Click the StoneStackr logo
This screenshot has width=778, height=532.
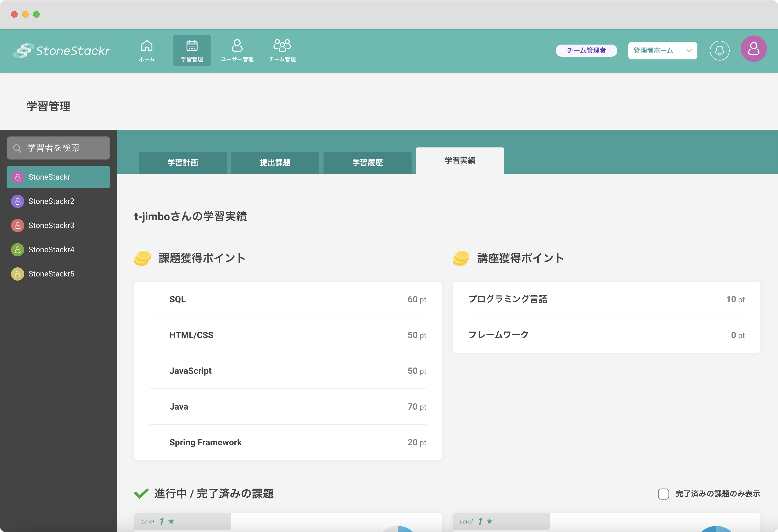[62, 51]
